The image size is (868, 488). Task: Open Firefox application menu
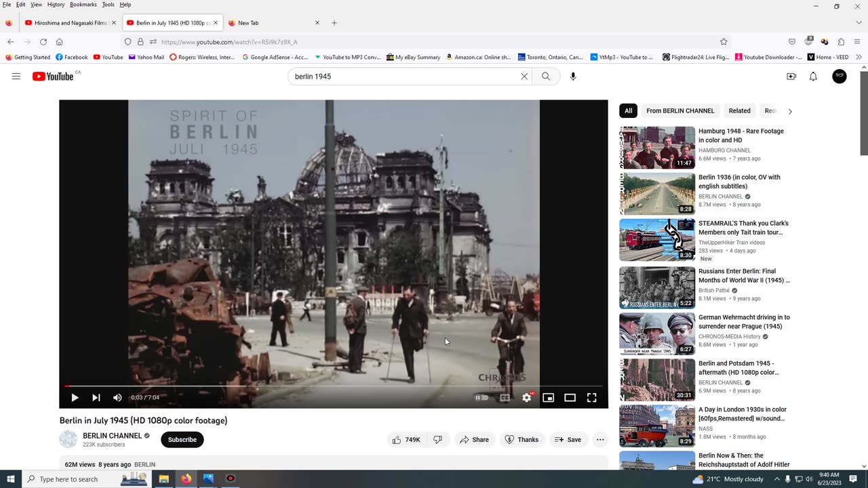pos(857,42)
